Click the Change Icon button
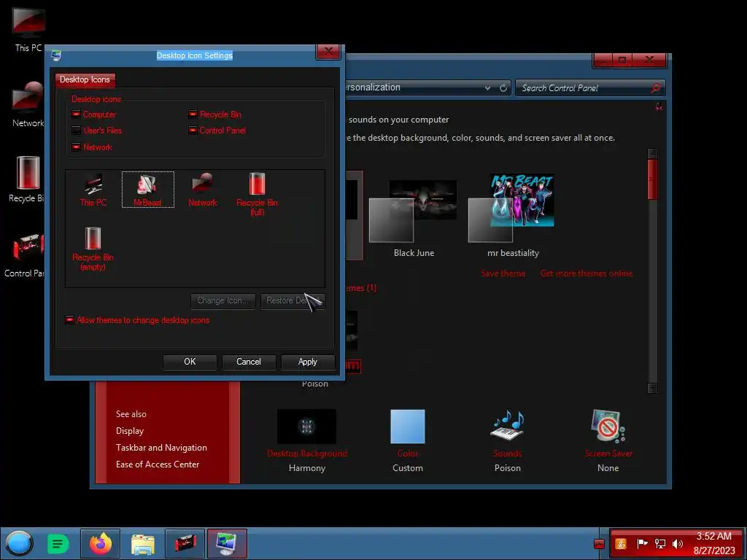This screenshot has height=560, width=747. coord(223,301)
